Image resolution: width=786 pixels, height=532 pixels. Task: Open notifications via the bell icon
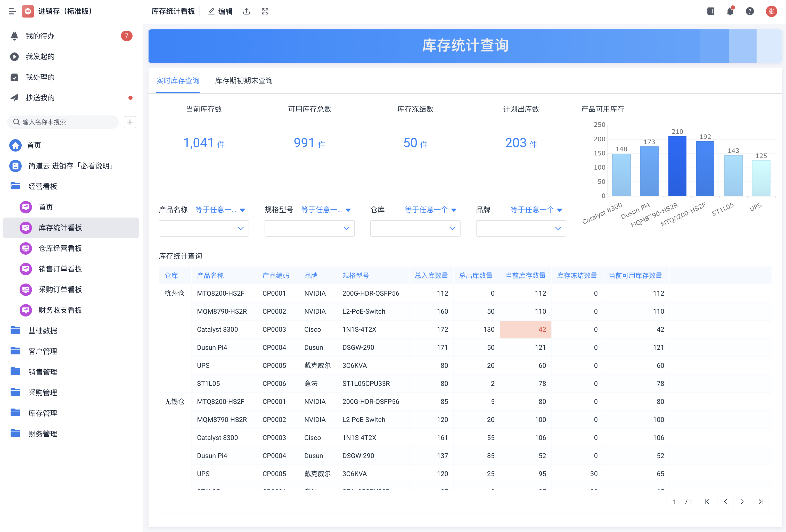click(730, 11)
